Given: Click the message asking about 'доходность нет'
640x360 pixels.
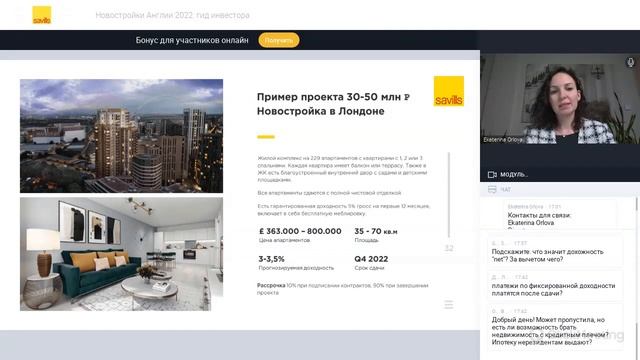Looking at the screenshot, I should pos(555,251).
